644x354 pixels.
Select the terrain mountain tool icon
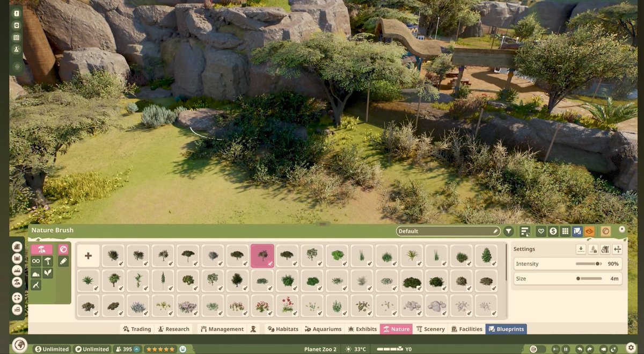pyautogui.click(x=17, y=270)
